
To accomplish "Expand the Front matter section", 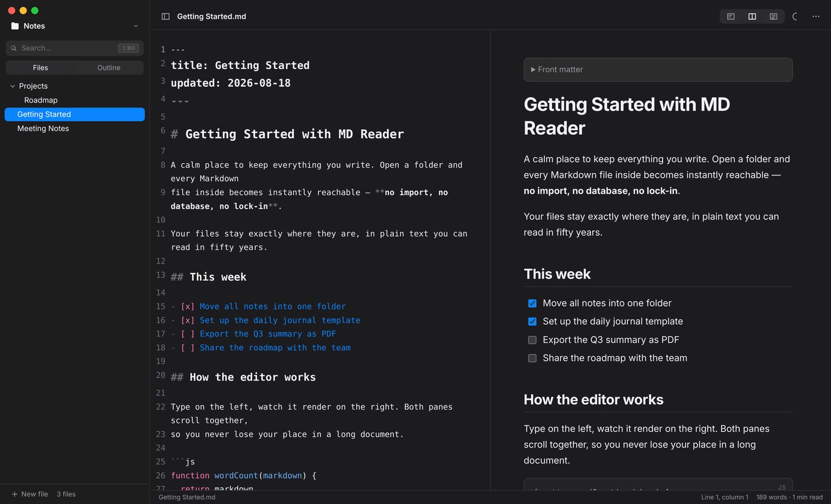I will point(658,69).
